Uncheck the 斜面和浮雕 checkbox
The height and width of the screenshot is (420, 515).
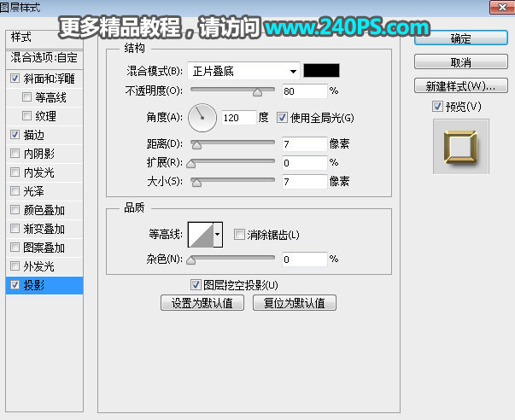[x=15, y=79]
